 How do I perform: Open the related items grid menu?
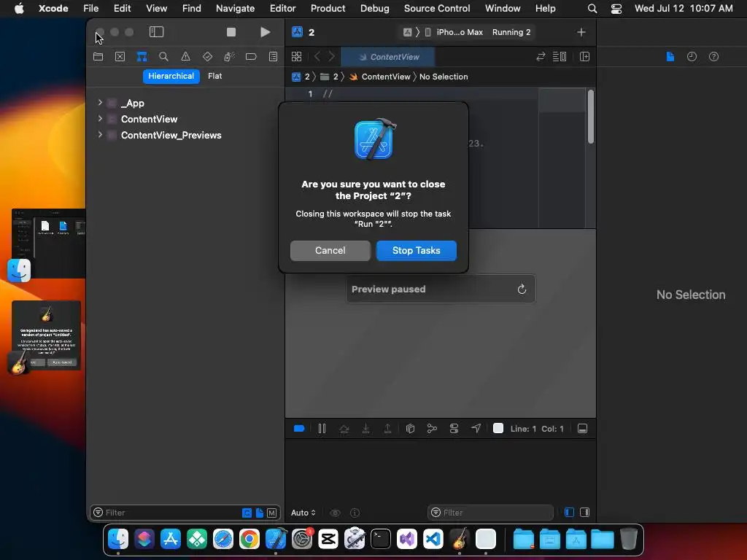(296, 57)
